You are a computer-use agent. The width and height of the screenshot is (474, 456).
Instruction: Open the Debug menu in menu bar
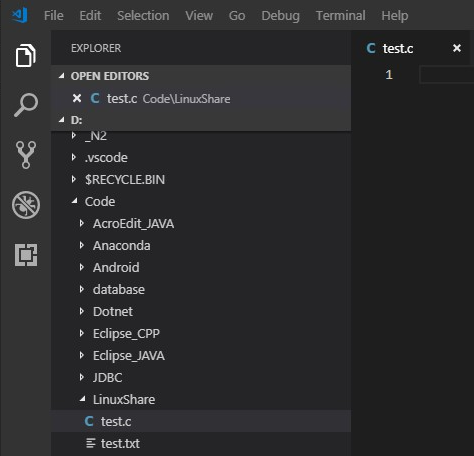pos(280,16)
